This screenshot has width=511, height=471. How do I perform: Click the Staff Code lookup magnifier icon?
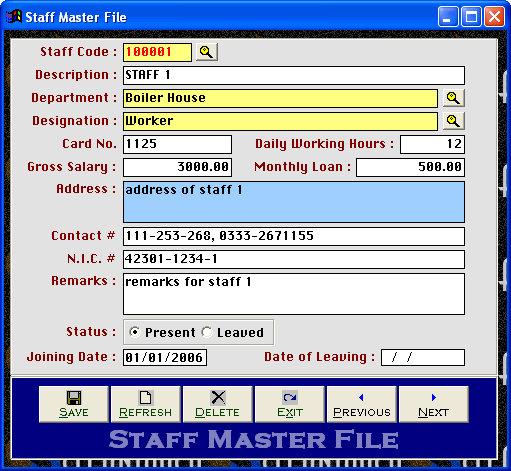(207, 52)
